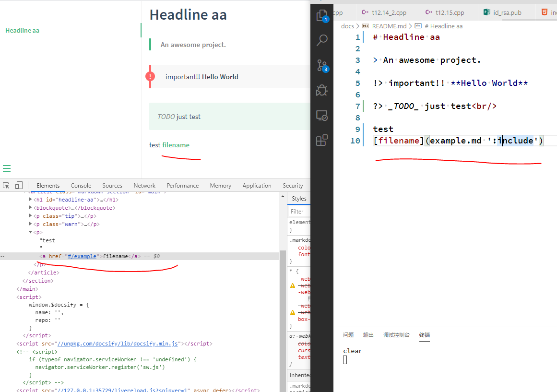Expand the blockquote element node
557x392 pixels.
tap(31, 208)
